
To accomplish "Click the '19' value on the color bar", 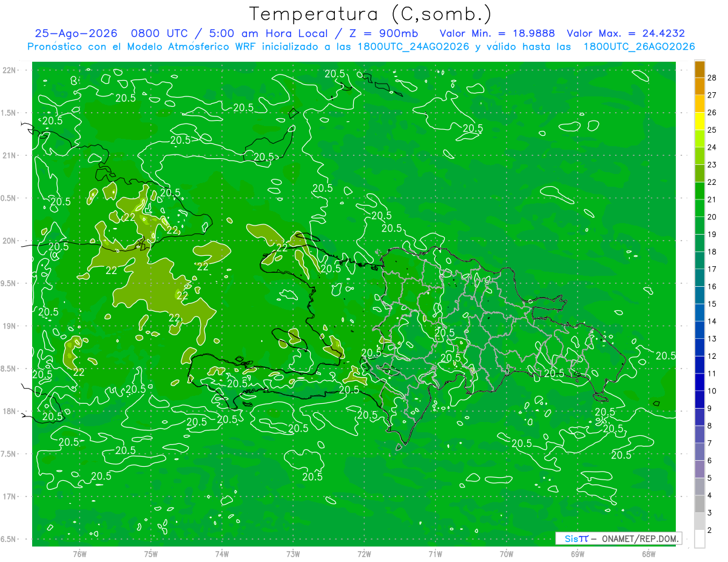I will (x=712, y=235).
